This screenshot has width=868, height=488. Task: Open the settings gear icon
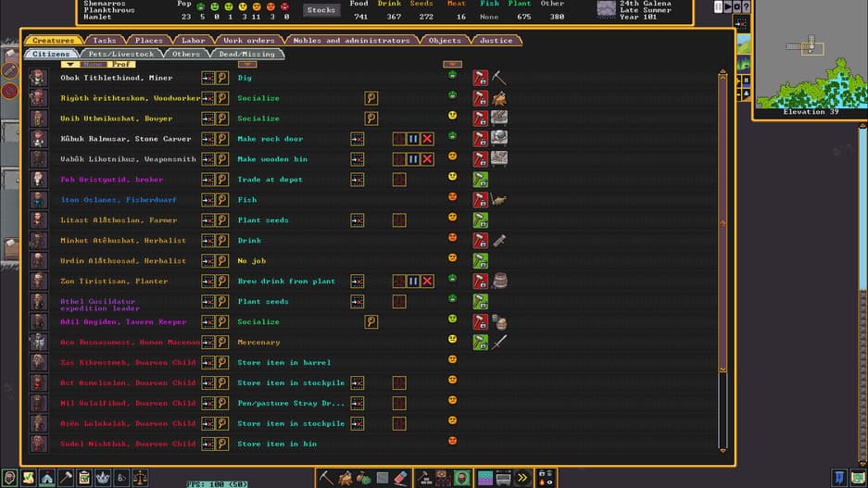[x=736, y=7]
